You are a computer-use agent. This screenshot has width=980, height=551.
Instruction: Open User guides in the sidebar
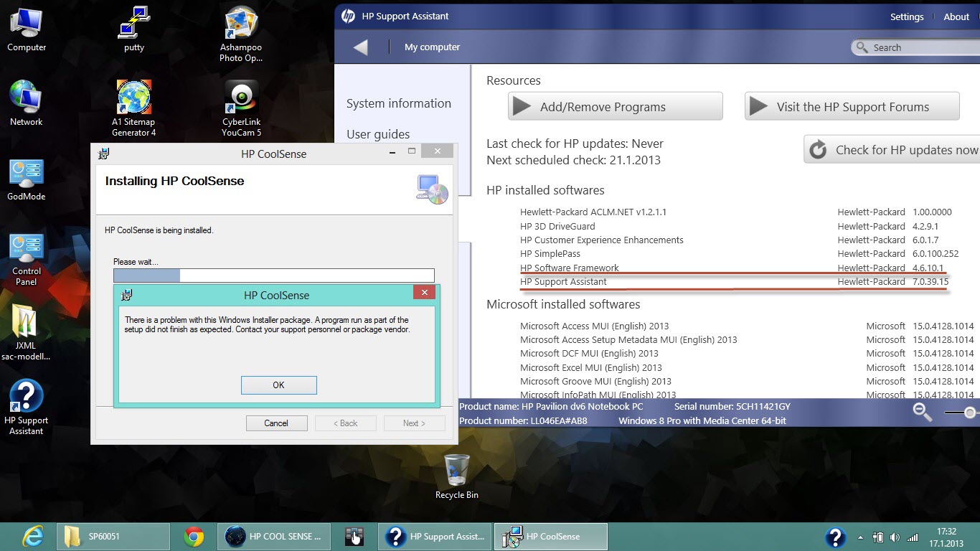point(378,134)
